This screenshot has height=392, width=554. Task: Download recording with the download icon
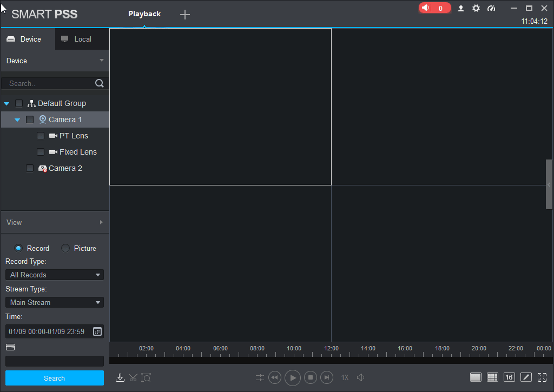click(x=120, y=378)
